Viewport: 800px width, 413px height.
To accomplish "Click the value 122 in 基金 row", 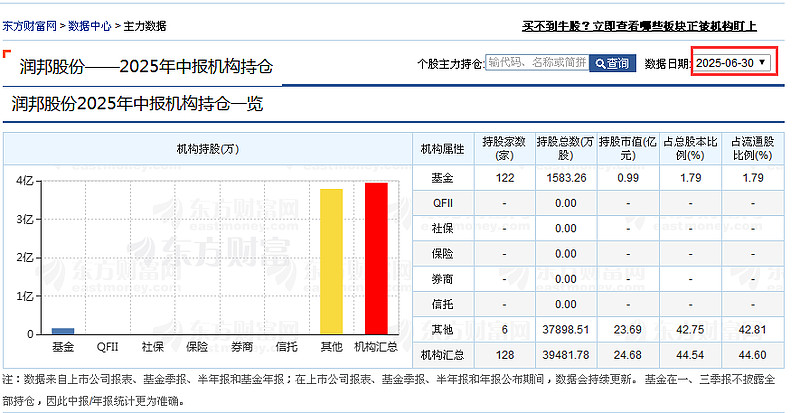I will coord(505,178).
